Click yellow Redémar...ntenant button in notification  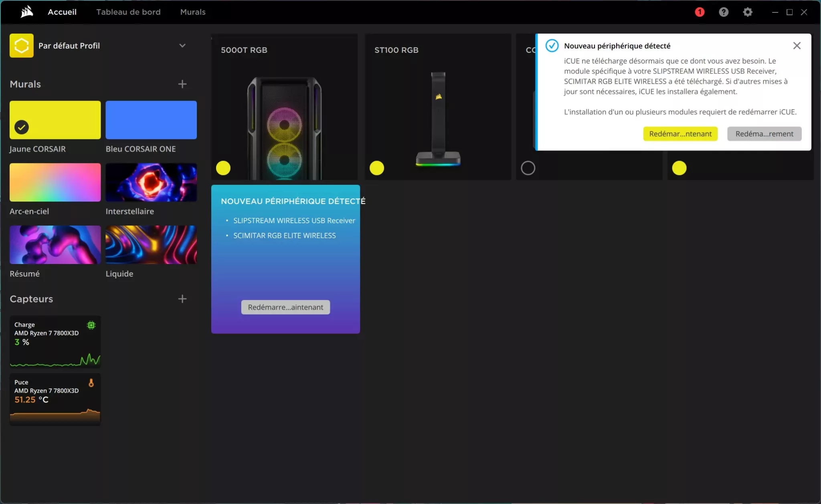680,134
